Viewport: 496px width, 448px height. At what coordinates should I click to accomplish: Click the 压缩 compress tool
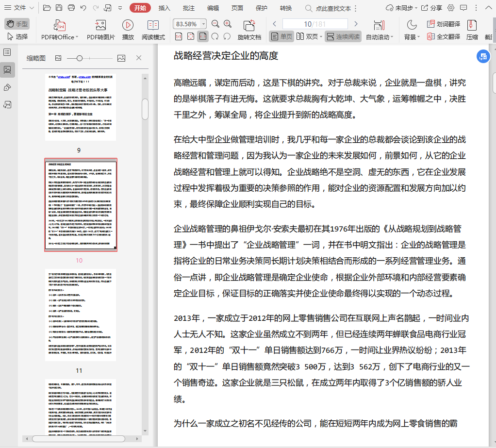472,30
